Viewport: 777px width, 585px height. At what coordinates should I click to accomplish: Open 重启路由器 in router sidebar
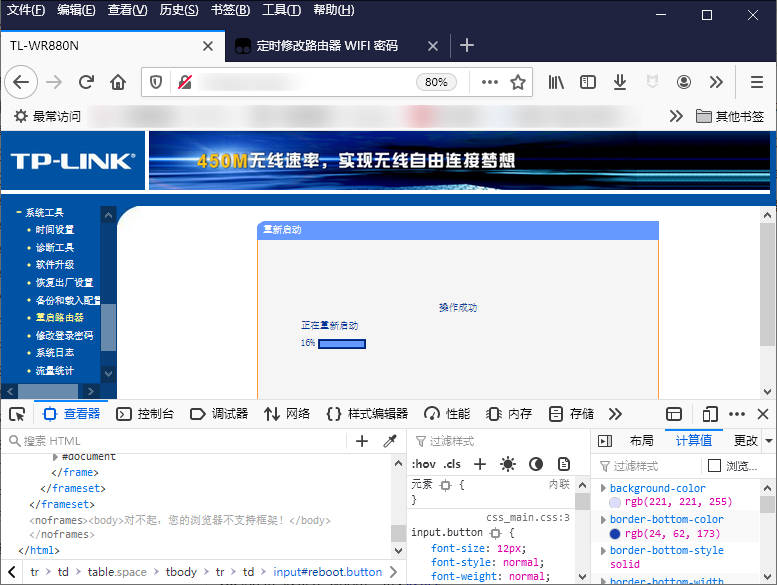coord(59,318)
